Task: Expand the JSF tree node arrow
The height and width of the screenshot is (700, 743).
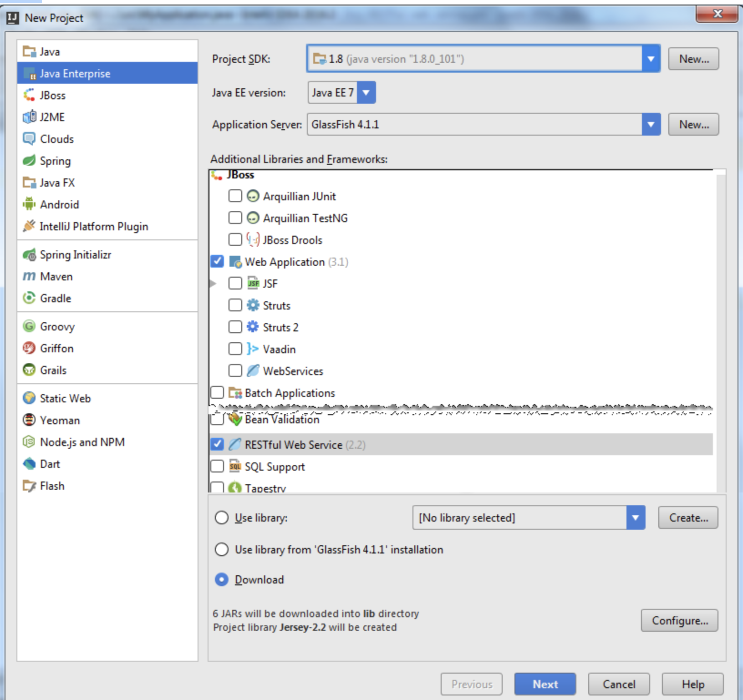Action: (213, 284)
